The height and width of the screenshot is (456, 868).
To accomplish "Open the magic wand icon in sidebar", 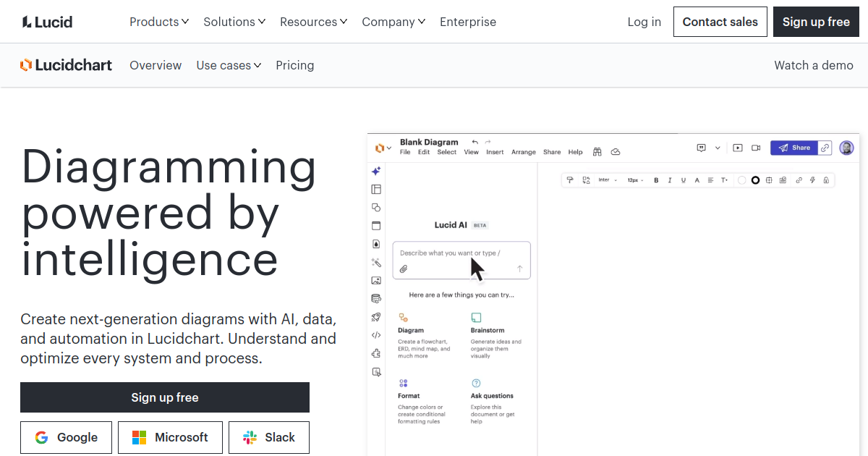I will point(376,263).
